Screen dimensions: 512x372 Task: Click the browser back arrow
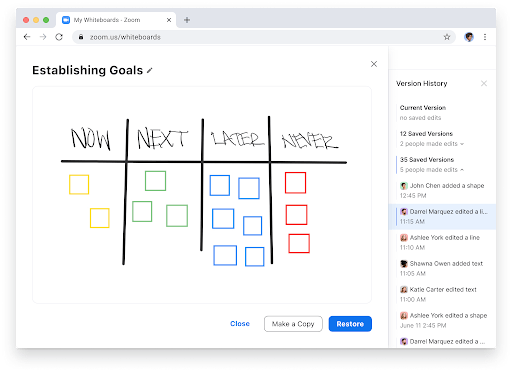coord(27,37)
